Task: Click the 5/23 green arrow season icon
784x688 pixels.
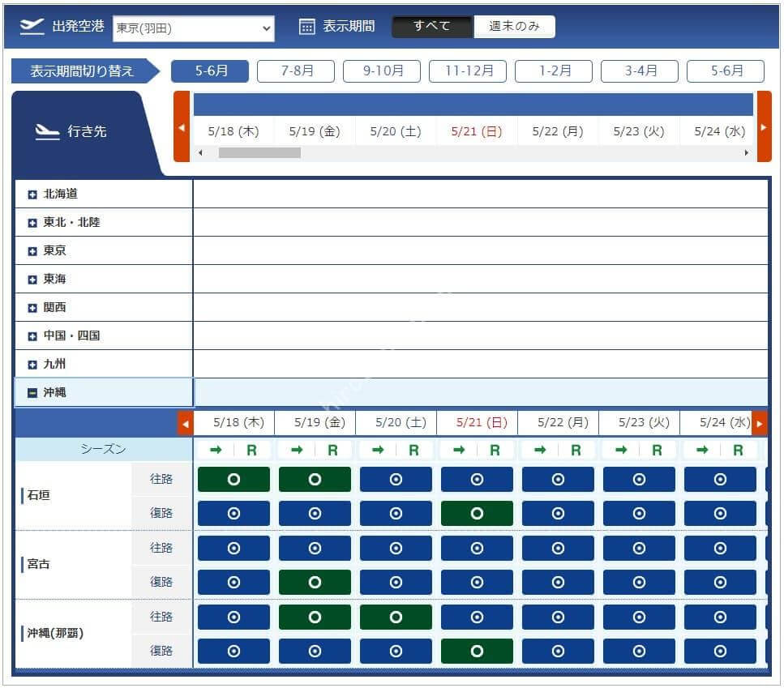Action: pyautogui.click(x=621, y=450)
